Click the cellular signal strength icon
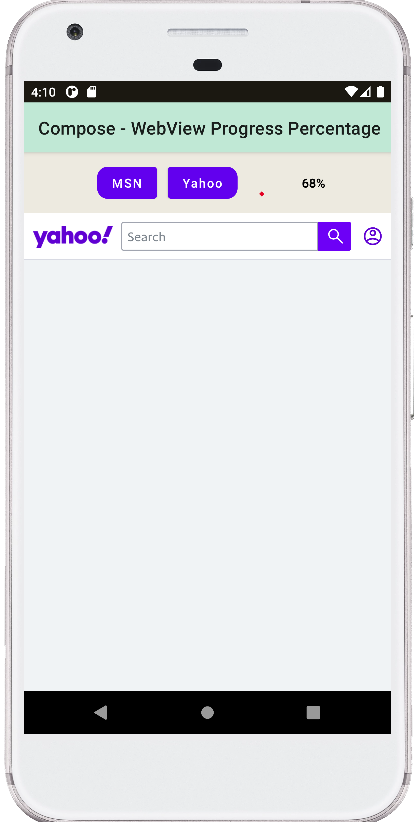The height and width of the screenshot is (822, 417). [366, 92]
